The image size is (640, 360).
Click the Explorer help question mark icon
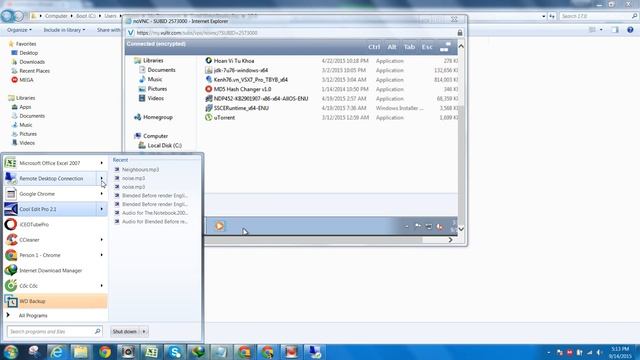[x=630, y=30]
